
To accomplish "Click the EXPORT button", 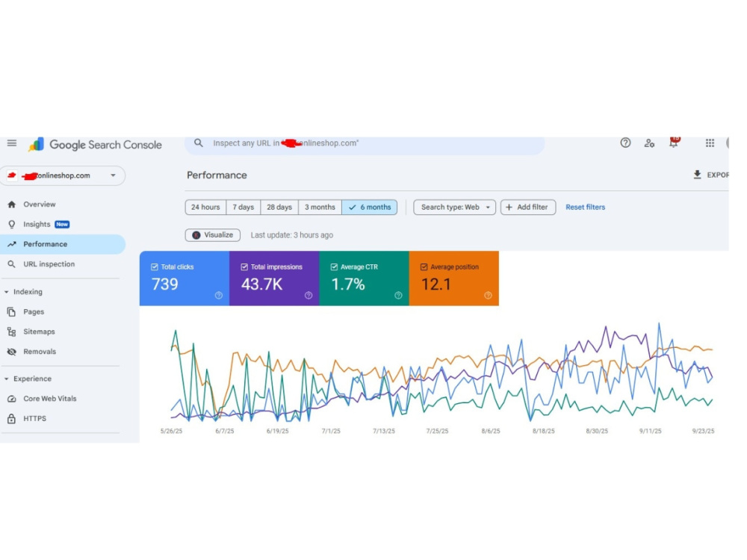I will (710, 175).
